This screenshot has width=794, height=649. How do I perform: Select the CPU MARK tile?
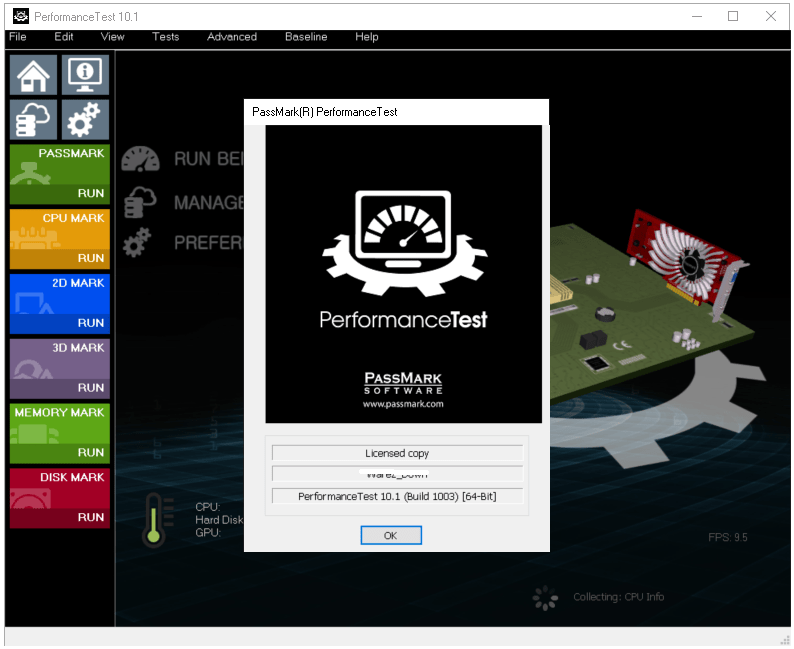[x=60, y=230]
